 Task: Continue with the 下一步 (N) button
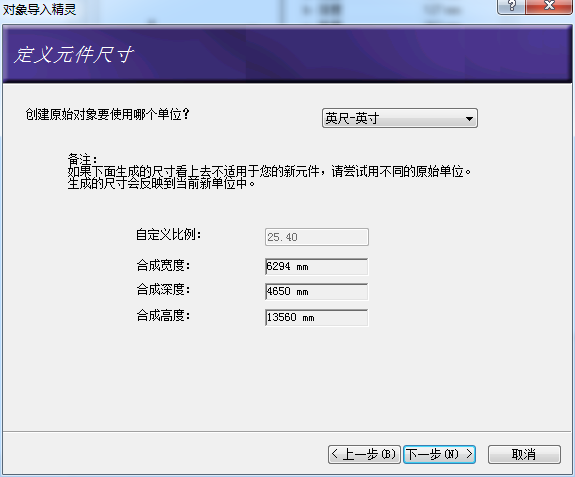[439, 455]
